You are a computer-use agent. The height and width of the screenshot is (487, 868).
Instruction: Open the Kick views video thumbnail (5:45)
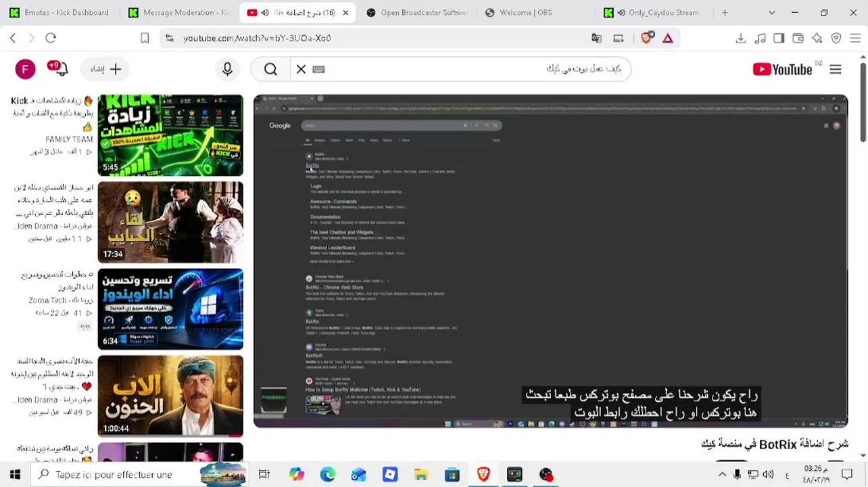(x=170, y=135)
